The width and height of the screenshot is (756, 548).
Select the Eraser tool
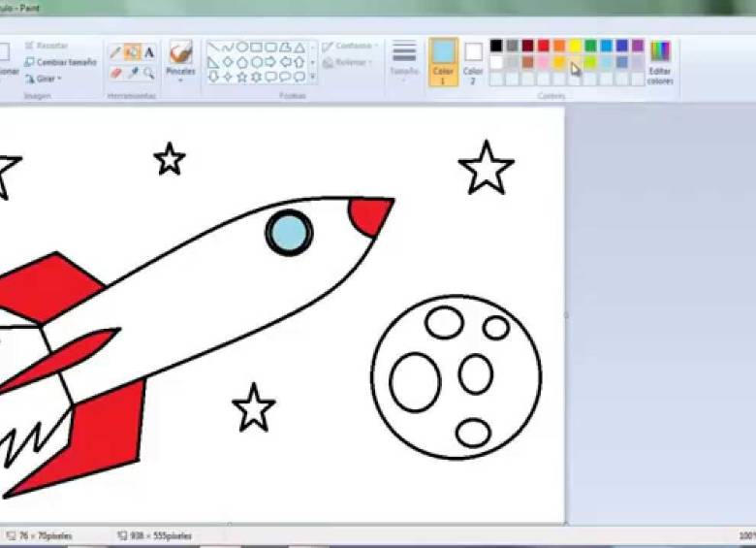coord(115,73)
